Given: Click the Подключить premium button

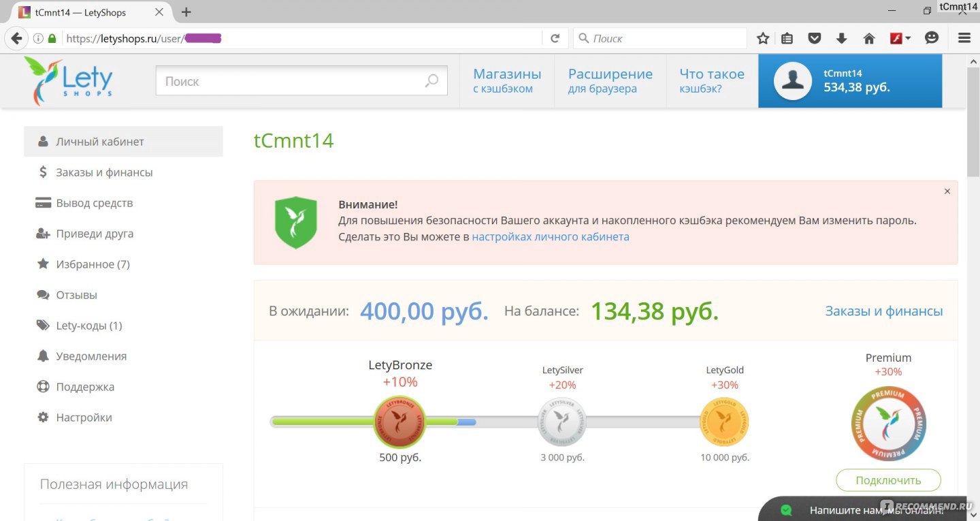Looking at the screenshot, I should tap(888, 480).
